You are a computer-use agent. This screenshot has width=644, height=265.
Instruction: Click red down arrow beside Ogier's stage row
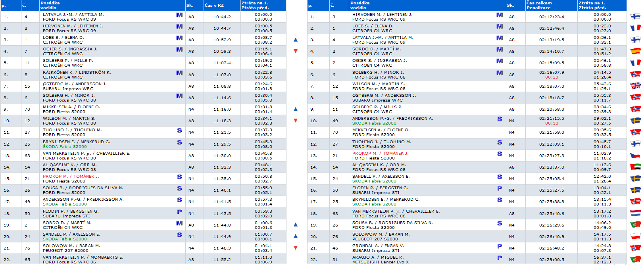pos(296,51)
